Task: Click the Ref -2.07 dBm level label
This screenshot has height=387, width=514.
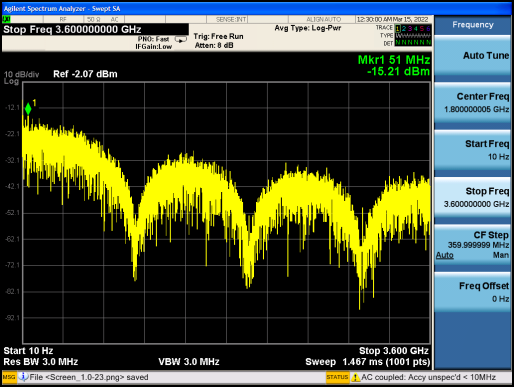Action: [x=85, y=74]
